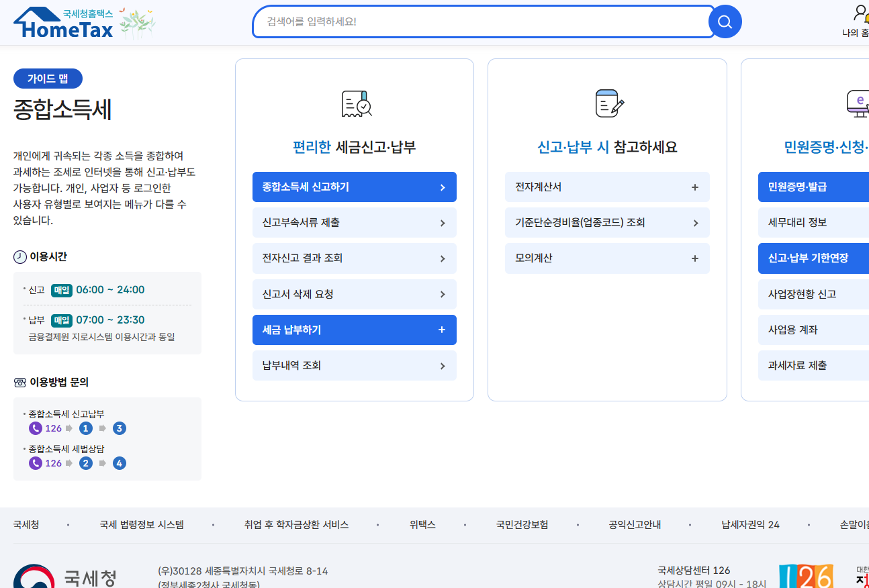
Task: Click the chevron on 기준단순경비율 조회
Action: tap(696, 223)
